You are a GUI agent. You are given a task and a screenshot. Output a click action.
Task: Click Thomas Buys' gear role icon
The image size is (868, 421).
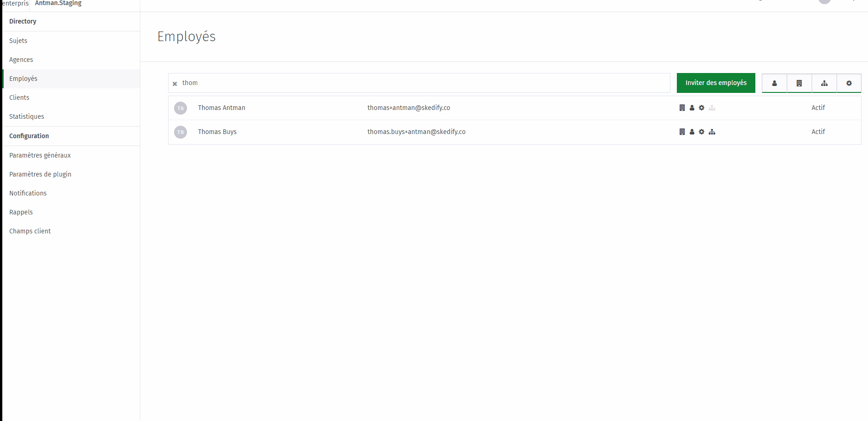point(701,132)
